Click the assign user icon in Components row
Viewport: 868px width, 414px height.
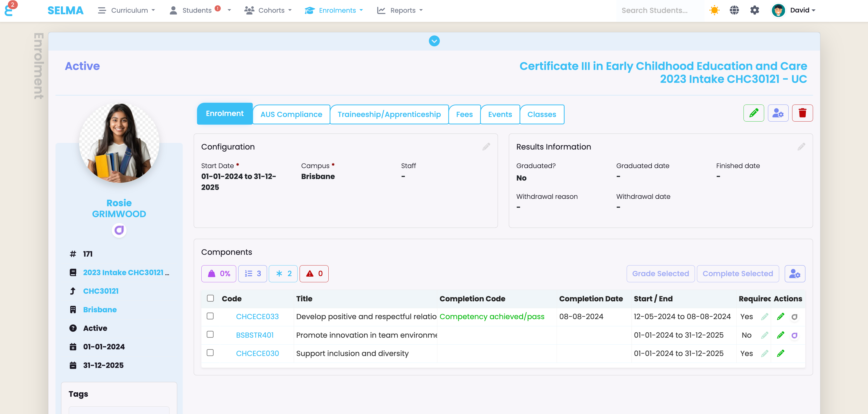[795, 274]
